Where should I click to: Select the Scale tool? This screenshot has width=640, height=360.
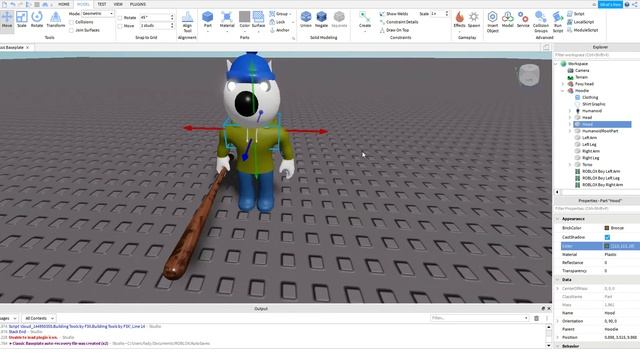(22, 20)
